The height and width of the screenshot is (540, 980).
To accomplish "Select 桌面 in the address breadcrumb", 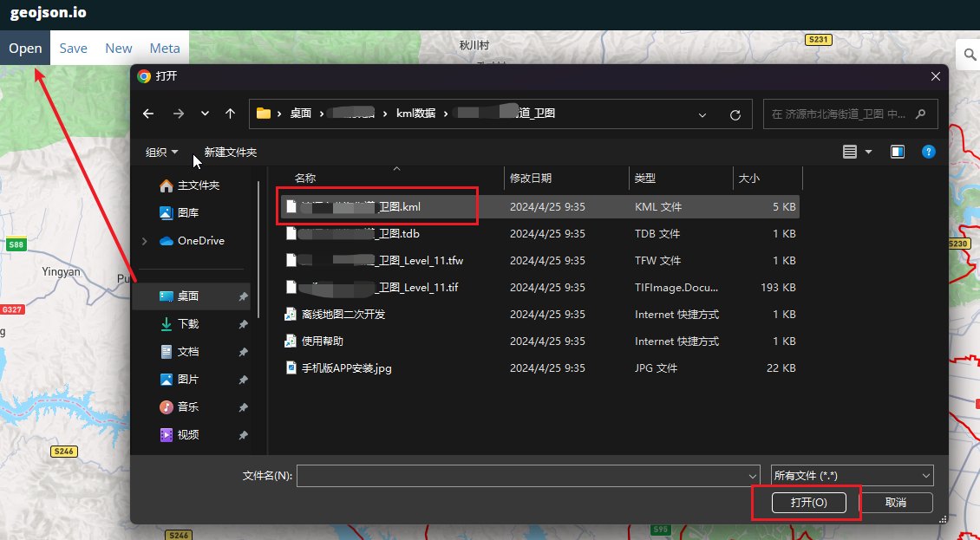I will click(301, 114).
